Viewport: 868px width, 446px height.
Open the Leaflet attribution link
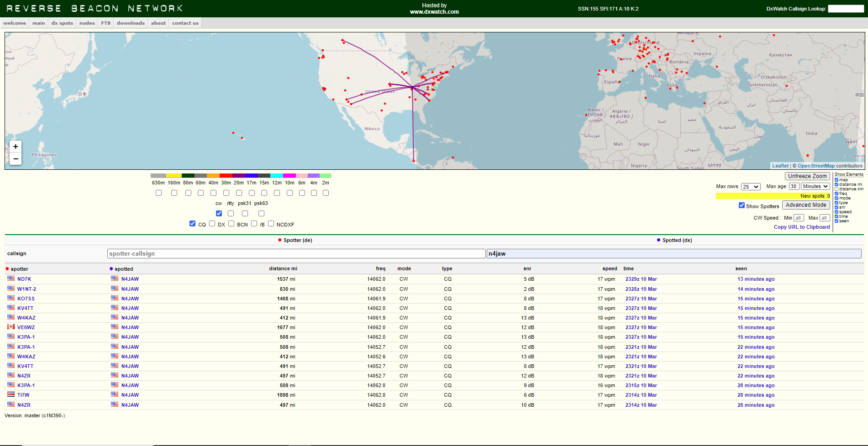tap(780, 166)
